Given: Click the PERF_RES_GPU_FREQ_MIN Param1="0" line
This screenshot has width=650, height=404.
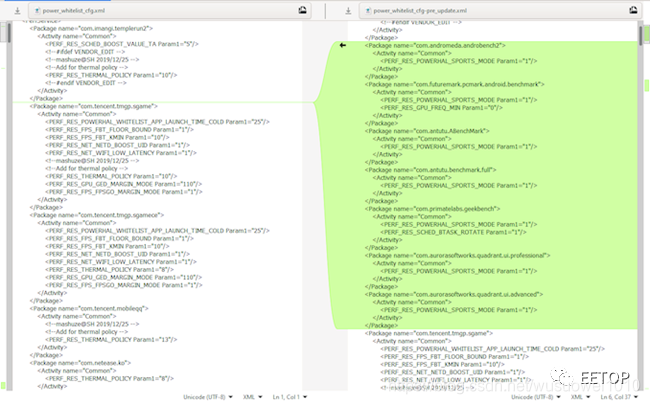Looking at the screenshot, I should coord(441,108).
